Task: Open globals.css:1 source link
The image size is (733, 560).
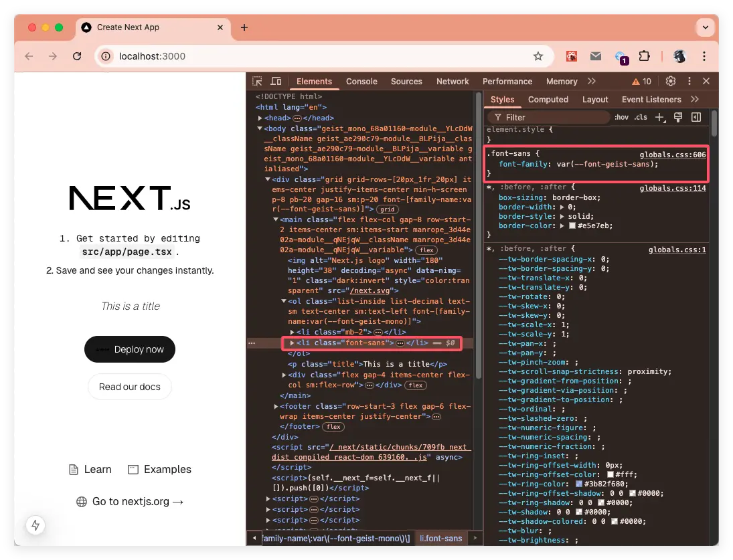Action: coord(677,250)
